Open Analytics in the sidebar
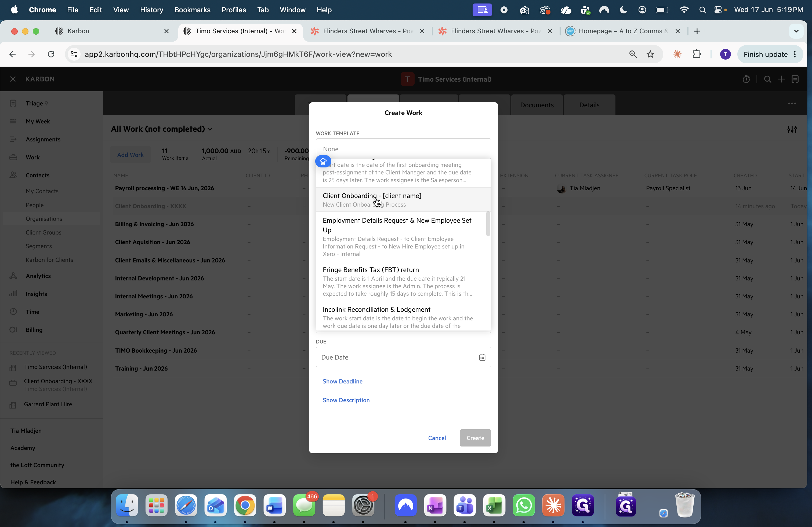The width and height of the screenshot is (812, 527). (38, 276)
